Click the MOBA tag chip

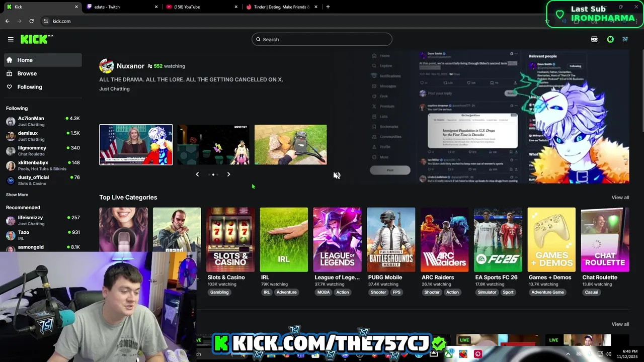pyautogui.click(x=324, y=292)
